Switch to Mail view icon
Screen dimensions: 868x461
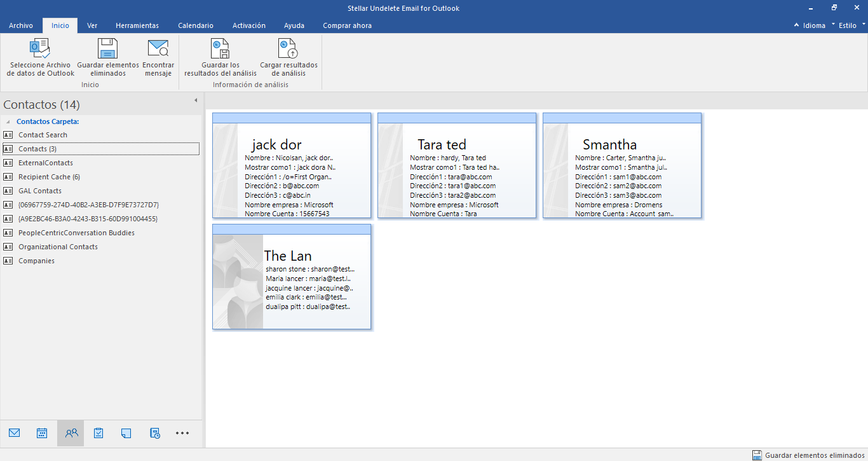coord(15,433)
